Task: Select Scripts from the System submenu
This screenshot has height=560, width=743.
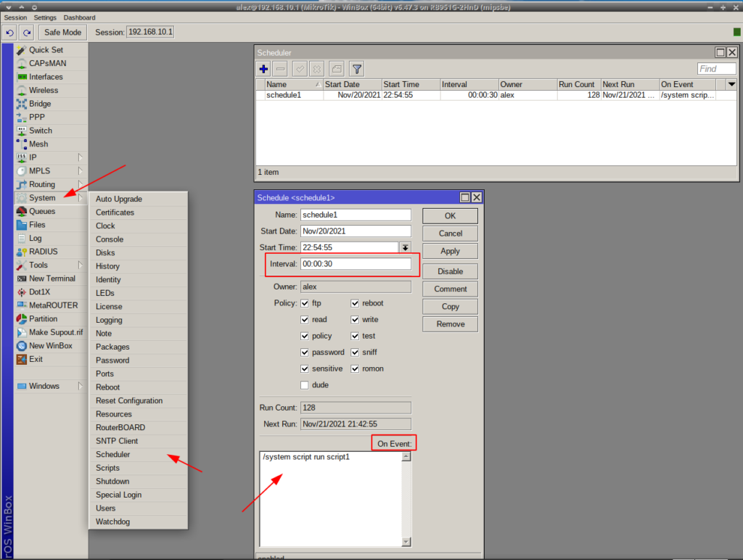Action: point(107,468)
